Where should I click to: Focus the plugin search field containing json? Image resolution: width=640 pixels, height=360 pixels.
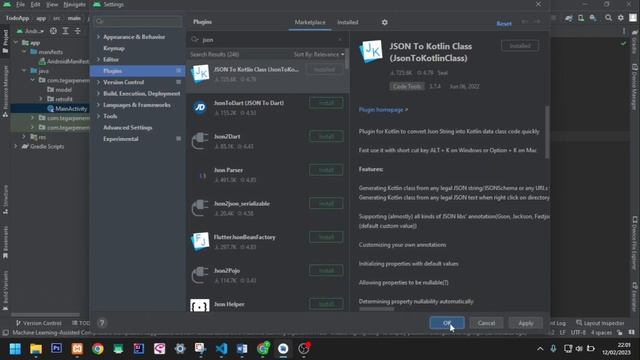click(x=267, y=40)
